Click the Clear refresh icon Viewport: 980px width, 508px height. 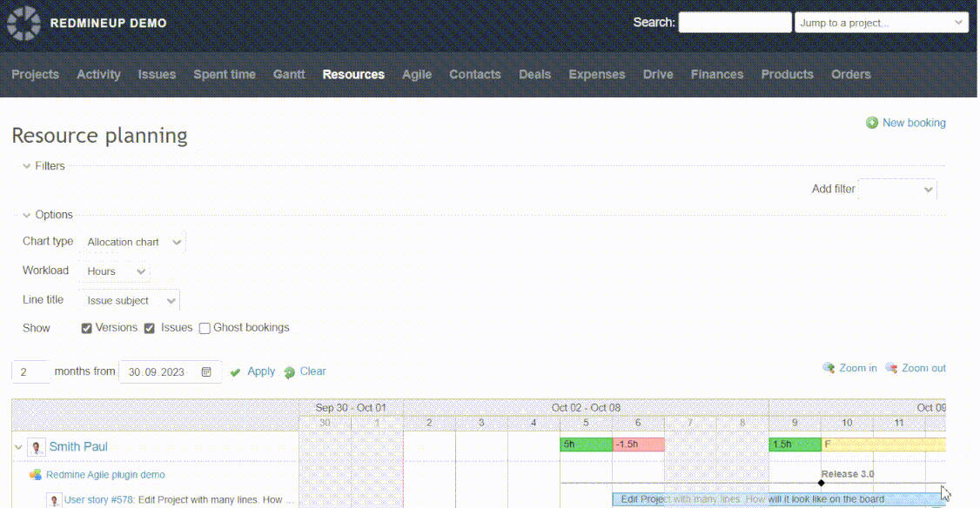click(289, 372)
